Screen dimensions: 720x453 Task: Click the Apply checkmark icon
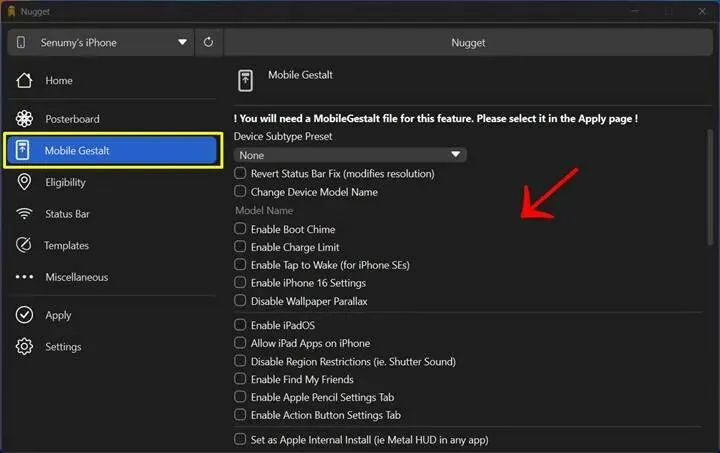pyautogui.click(x=24, y=315)
